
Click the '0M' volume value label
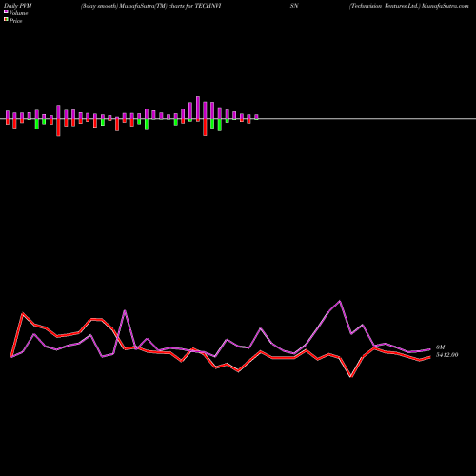[441, 347]
